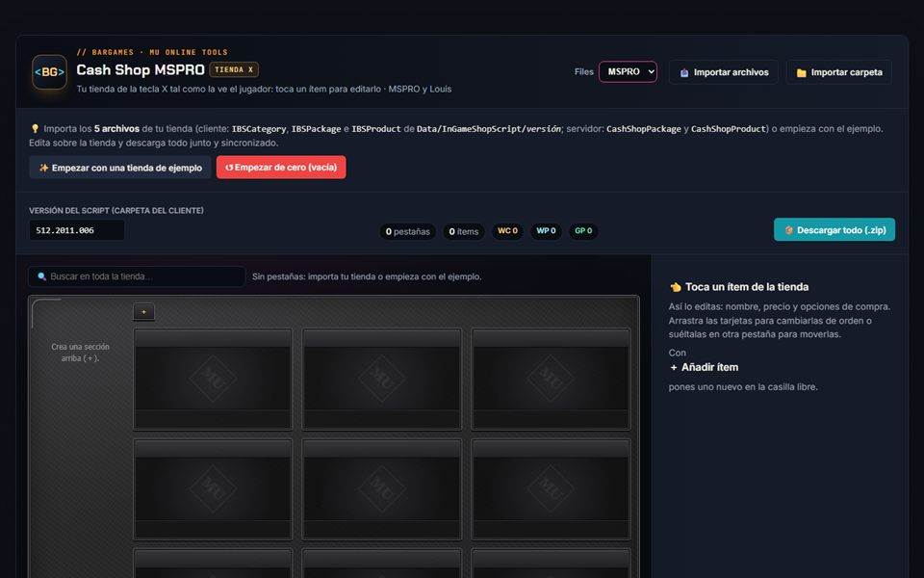Viewport: 924px width, 578px height.
Task: Click 'Empezar de cero (vacía)' red button
Action: [281, 167]
